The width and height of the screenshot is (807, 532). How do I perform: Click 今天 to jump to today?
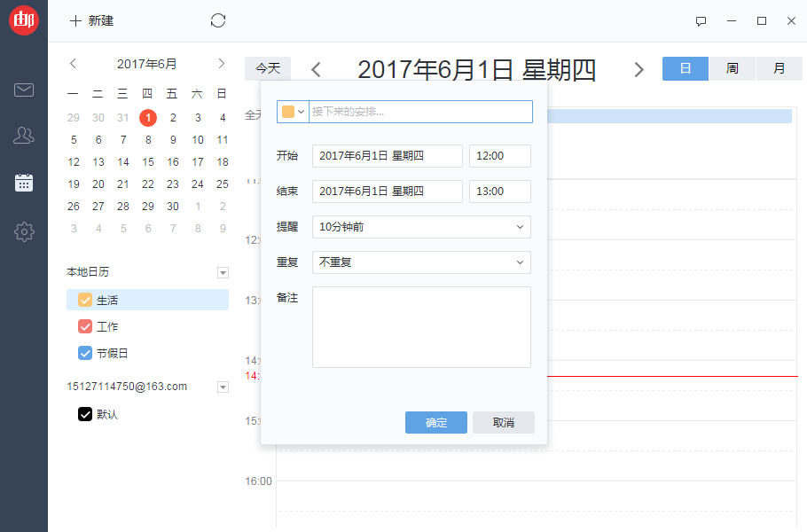click(x=267, y=68)
